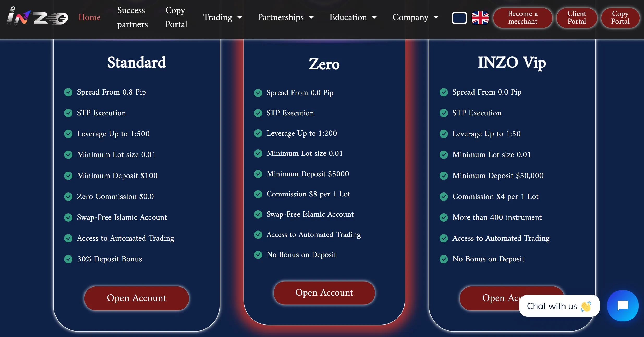
Task: Open the Client Portal button
Action: pos(576,17)
